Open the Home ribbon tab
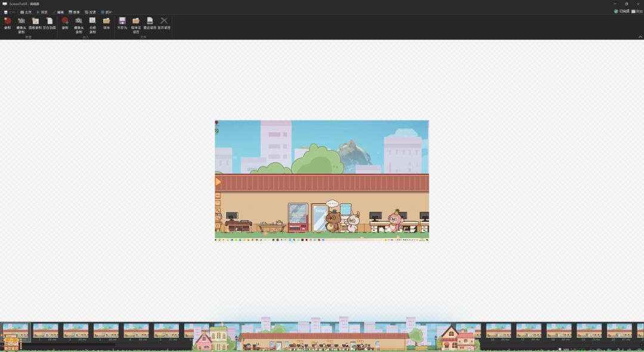This screenshot has height=352, width=644. pyautogui.click(x=26, y=12)
